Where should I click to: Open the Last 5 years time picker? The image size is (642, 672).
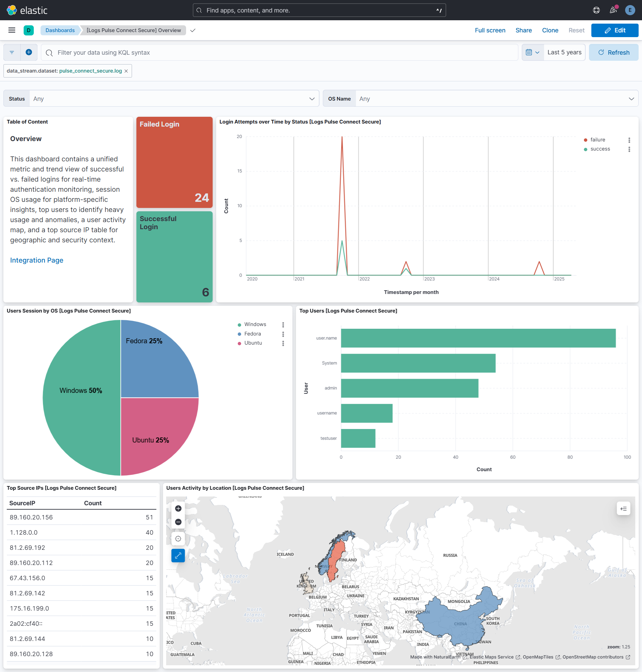[564, 52]
